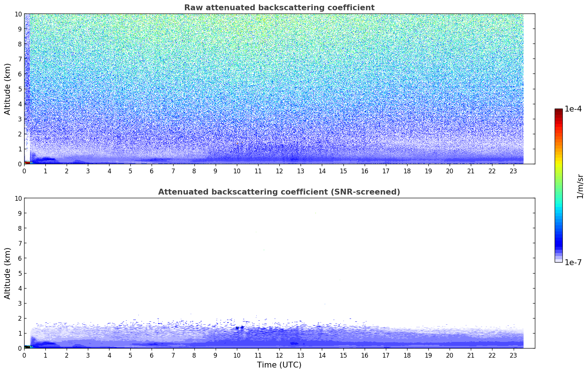588x373 pixels.
Task: Select "Altitude (km)" label of SNR-screened plot
Action: pyautogui.click(x=8, y=273)
